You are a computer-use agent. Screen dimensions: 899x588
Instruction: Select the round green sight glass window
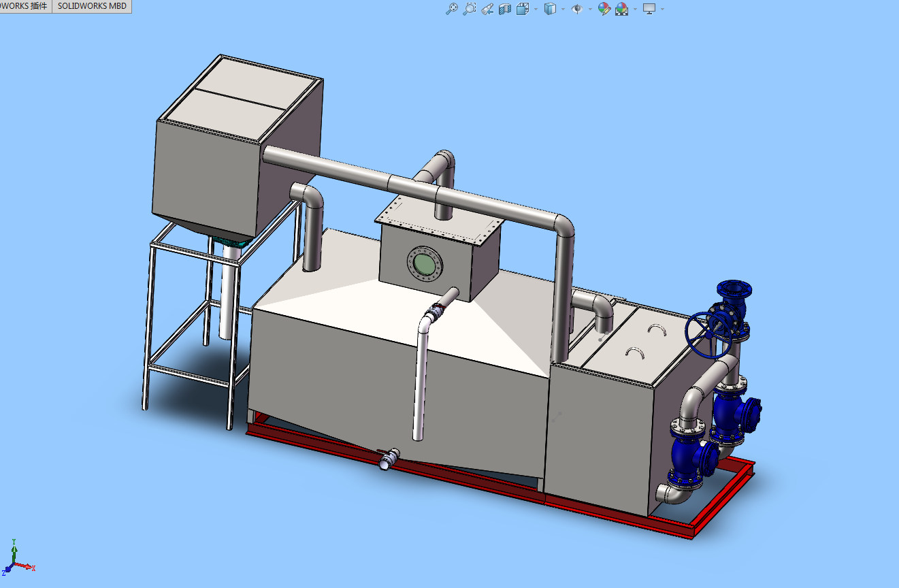pyautogui.click(x=423, y=263)
